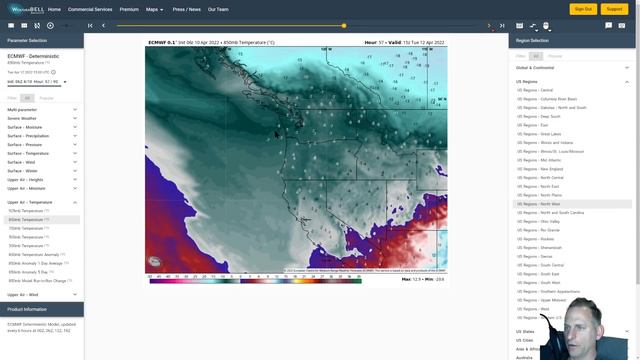
Task: Jump to first forecast hour
Action: tap(90, 26)
